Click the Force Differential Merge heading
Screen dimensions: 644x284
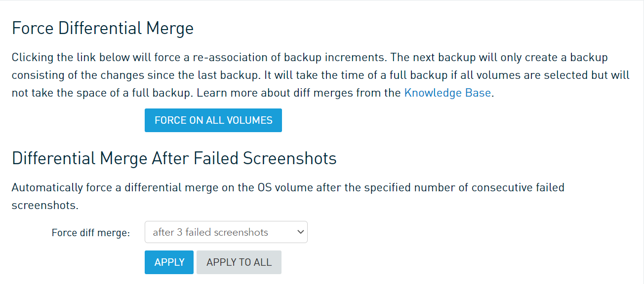[103, 28]
